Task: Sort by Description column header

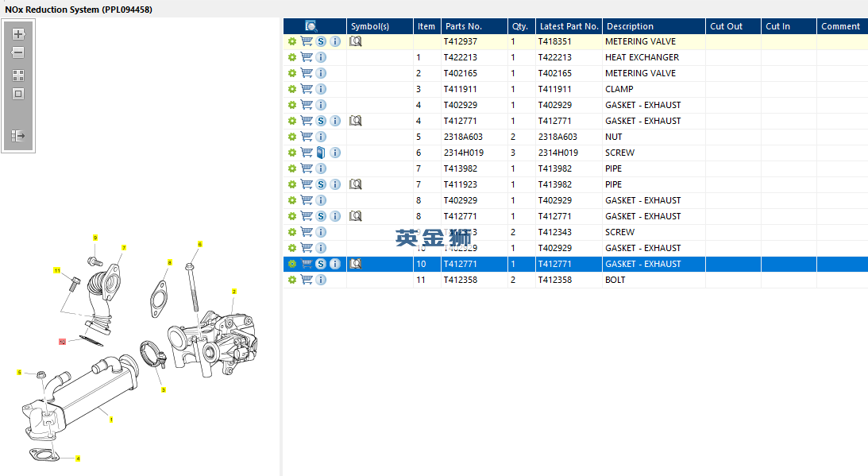Action: [654, 26]
